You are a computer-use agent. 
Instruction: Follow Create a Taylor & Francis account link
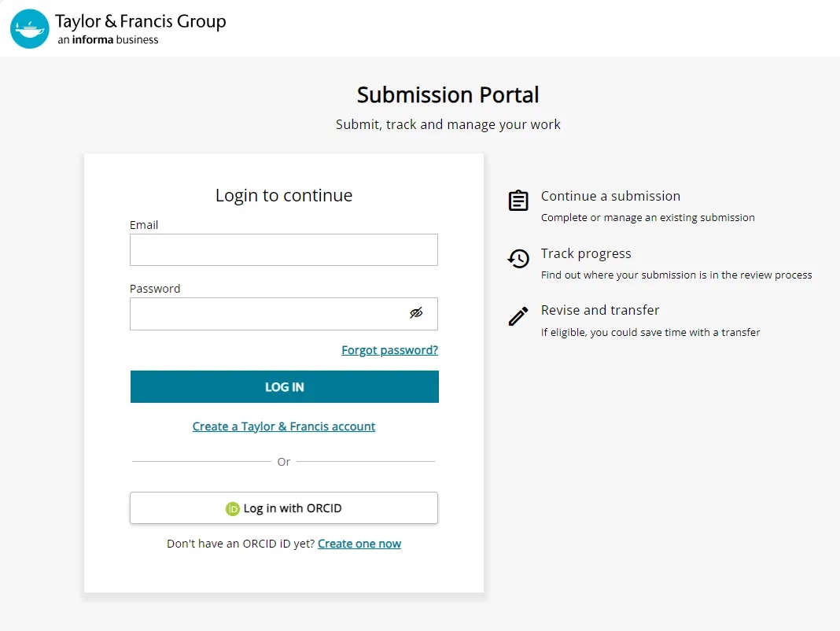point(283,426)
